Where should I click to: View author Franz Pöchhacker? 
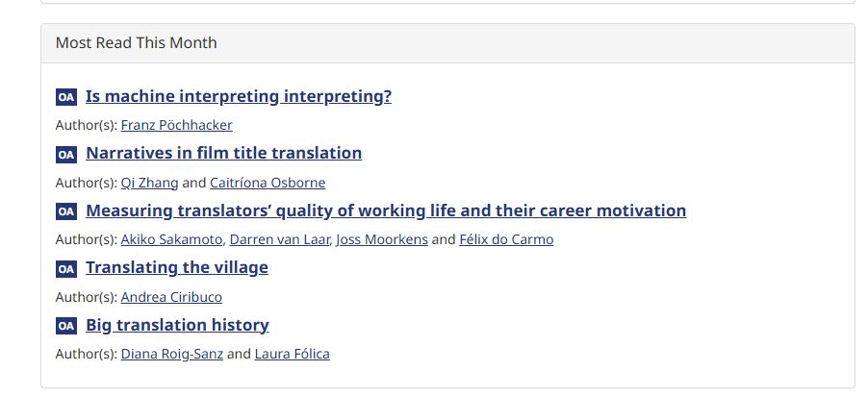[176, 125]
